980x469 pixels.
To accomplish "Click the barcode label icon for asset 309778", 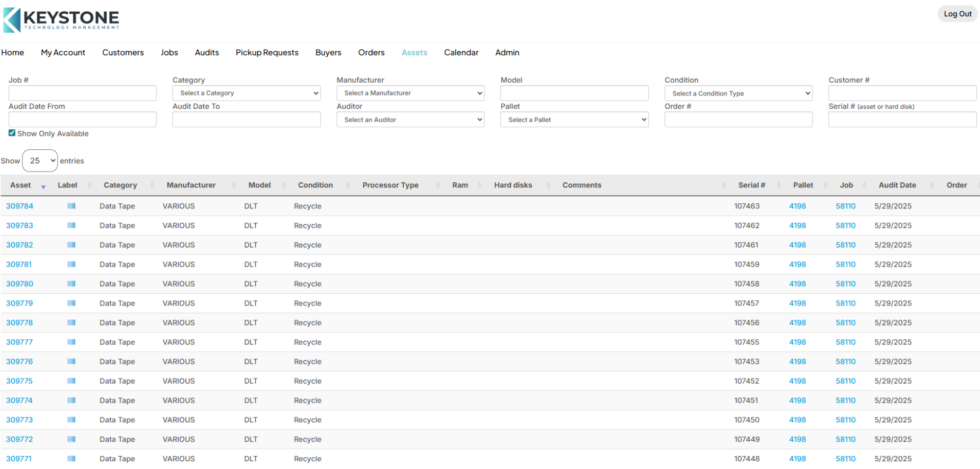I will pos(71,323).
